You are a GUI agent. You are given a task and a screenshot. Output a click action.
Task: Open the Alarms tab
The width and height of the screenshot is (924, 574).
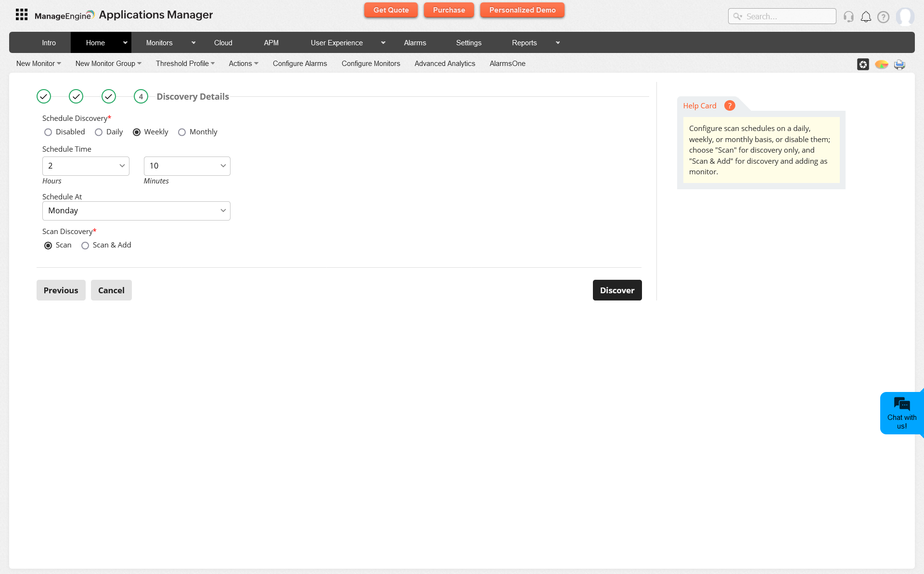[415, 43]
